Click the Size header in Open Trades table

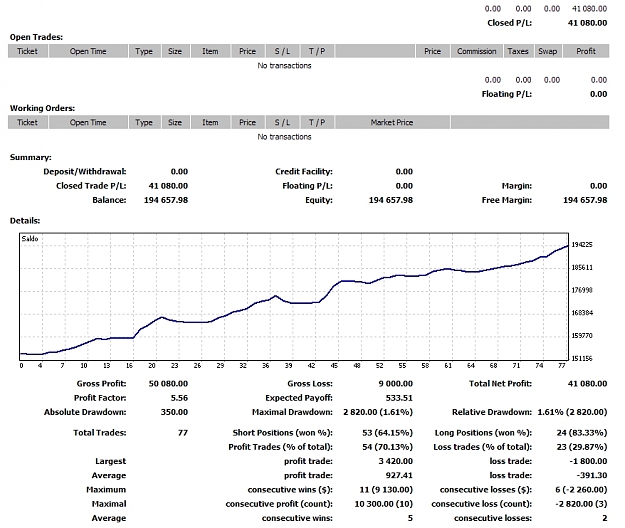(175, 51)
